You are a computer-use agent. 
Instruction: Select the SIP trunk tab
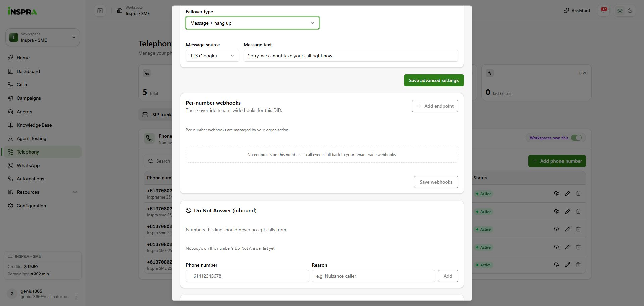pos(157,115)
